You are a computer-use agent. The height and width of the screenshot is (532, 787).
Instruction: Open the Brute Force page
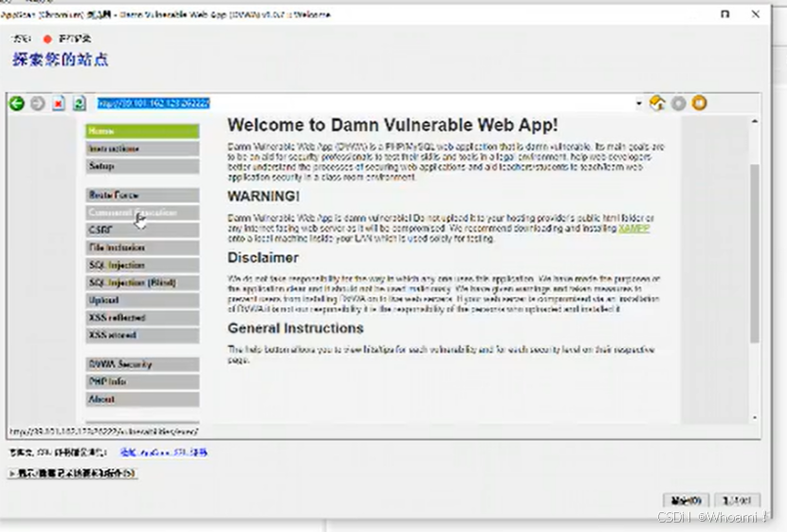tap(142, 194)
